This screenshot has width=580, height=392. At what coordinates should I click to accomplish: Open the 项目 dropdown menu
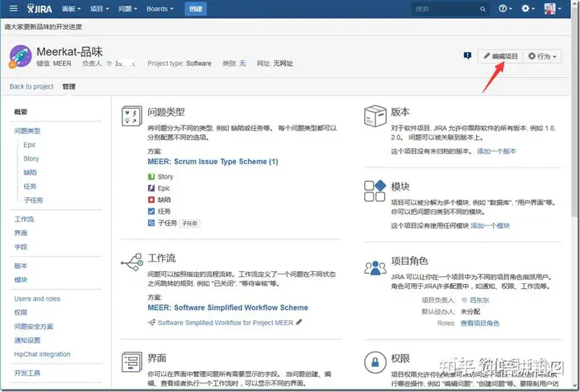[x=100, y=9]
